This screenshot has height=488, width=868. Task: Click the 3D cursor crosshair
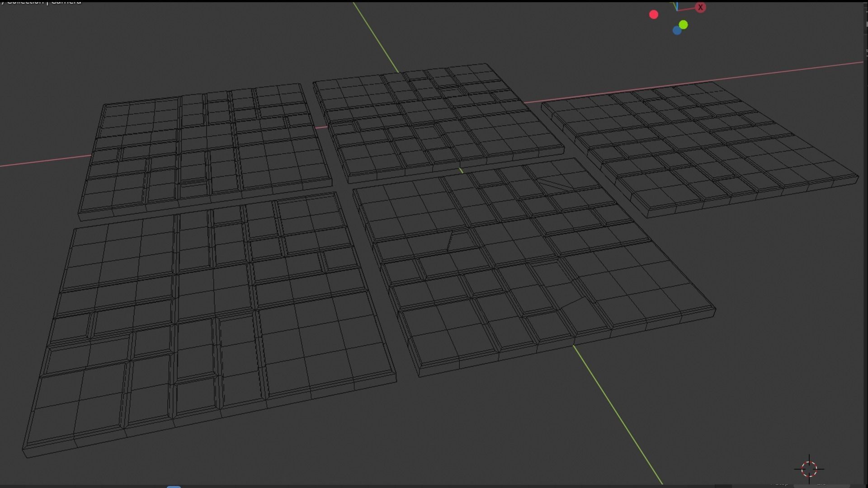click(x=809, y=469)
